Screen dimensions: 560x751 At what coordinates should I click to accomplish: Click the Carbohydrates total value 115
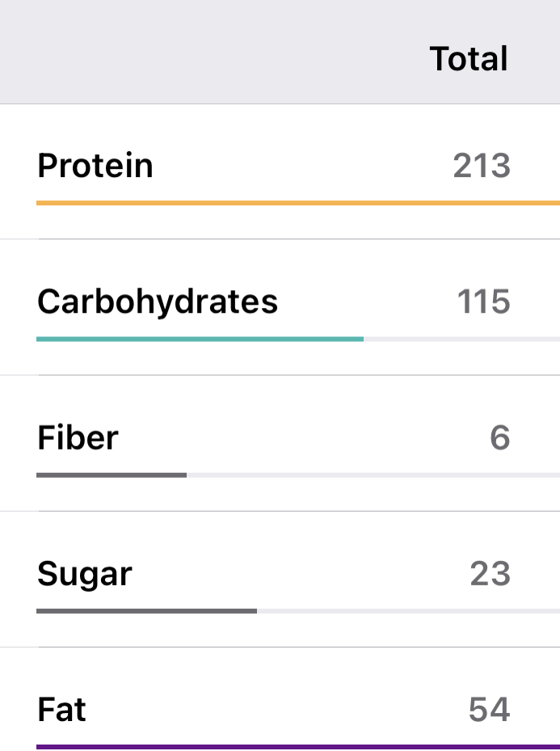coord(483,302)
